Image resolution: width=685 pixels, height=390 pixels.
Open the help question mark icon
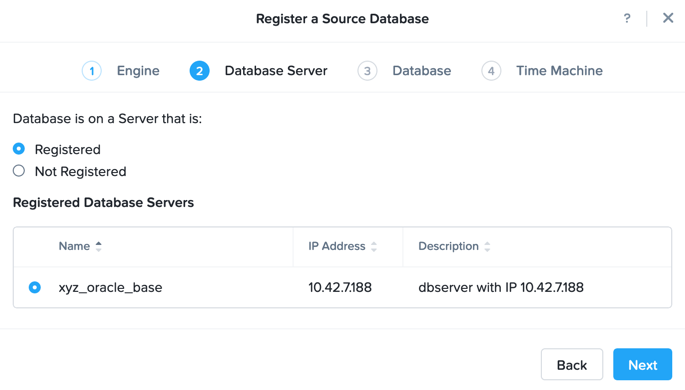coord(627,18)
